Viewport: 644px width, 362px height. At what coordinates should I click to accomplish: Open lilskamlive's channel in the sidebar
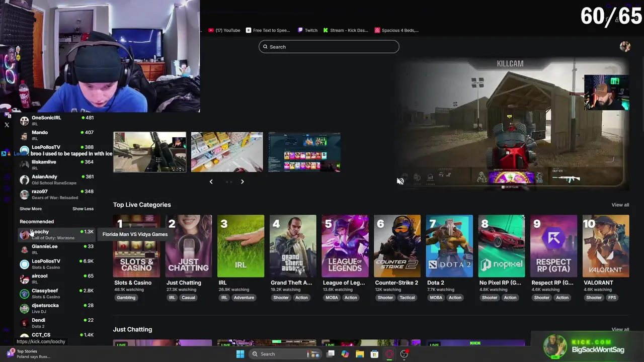click(56, 164)
